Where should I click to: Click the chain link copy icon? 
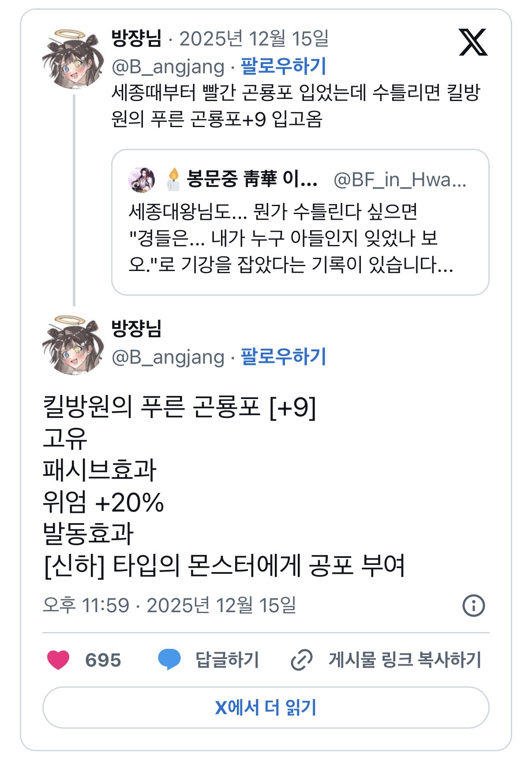(x=302, y=660)
